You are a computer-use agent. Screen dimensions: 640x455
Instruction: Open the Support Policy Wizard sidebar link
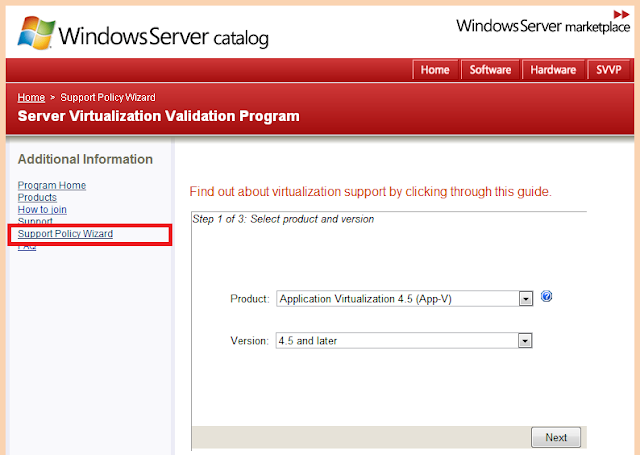(65, 234)
